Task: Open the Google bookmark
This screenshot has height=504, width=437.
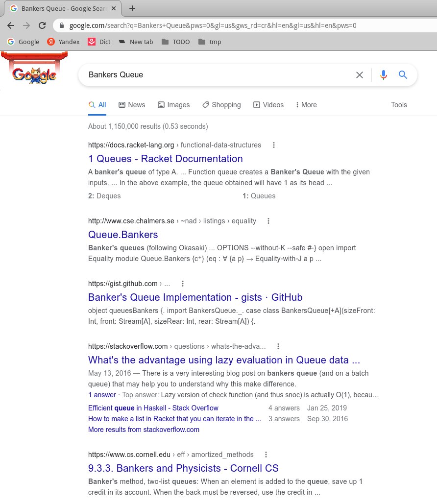Action: point(23,42)
